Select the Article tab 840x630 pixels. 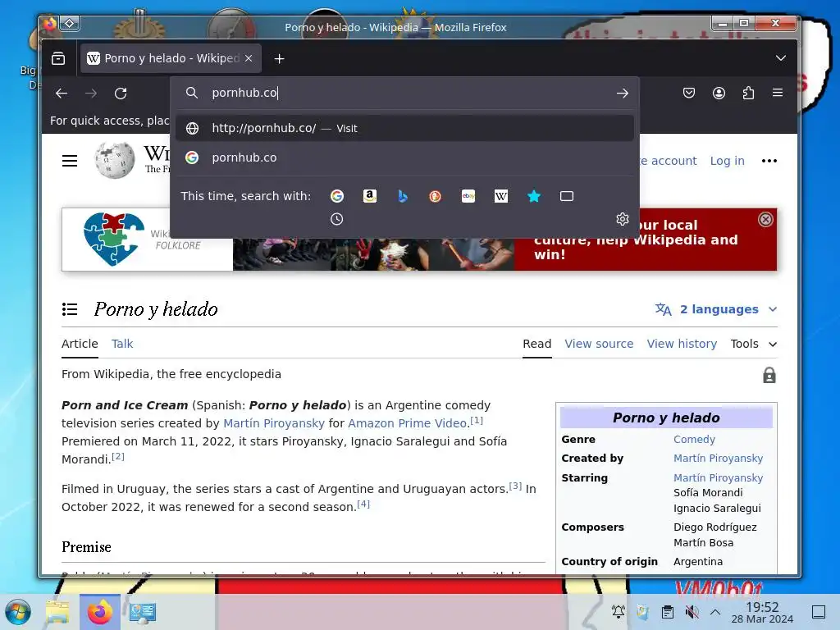[80, 344]
